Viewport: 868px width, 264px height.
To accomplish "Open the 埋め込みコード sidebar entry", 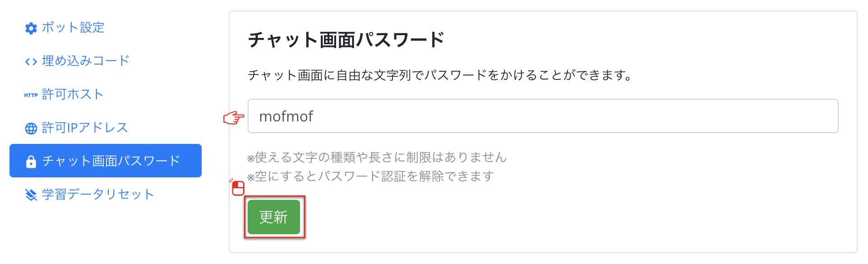I will pos(84,61).
